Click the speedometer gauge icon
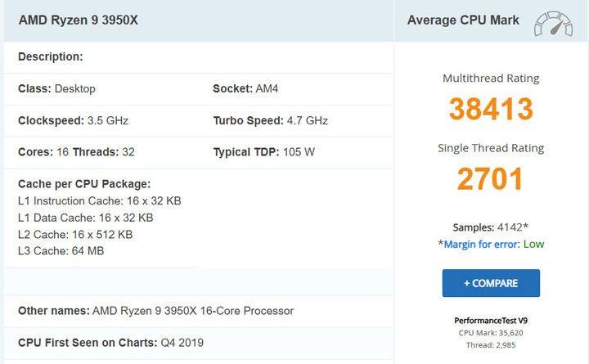 point(553,24)
